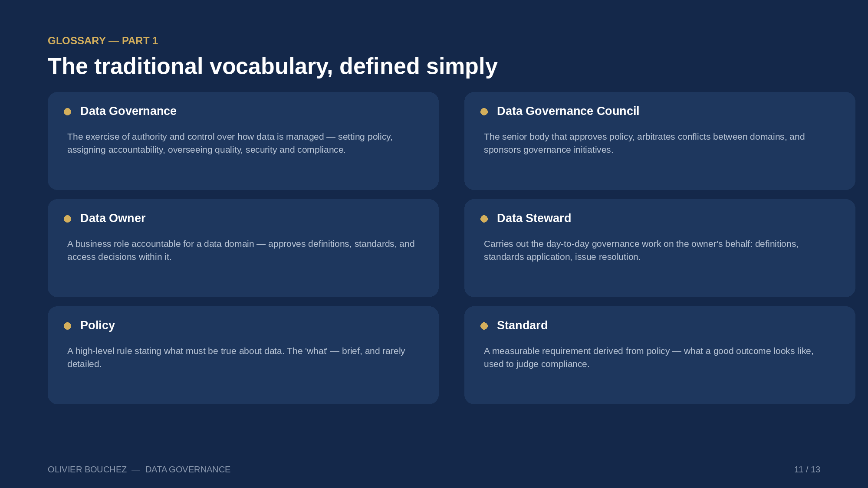
Task: Select the Data Steward card title
Action: [534, 218]
